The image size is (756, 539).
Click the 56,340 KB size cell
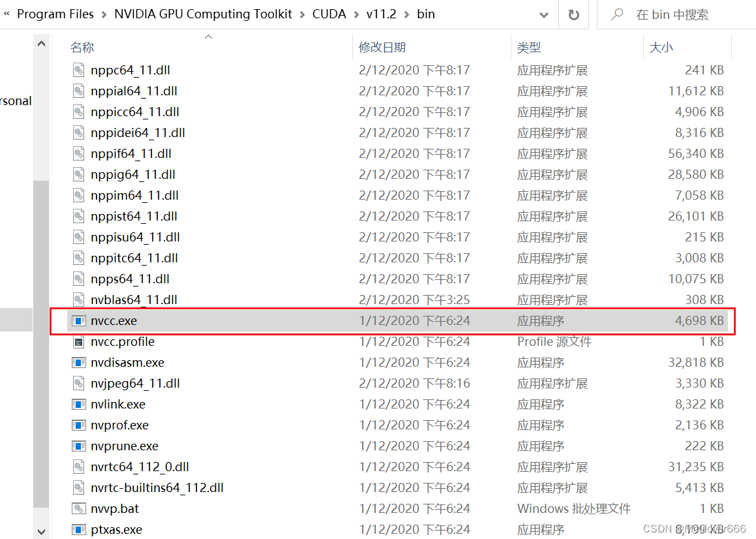point(696,154)
